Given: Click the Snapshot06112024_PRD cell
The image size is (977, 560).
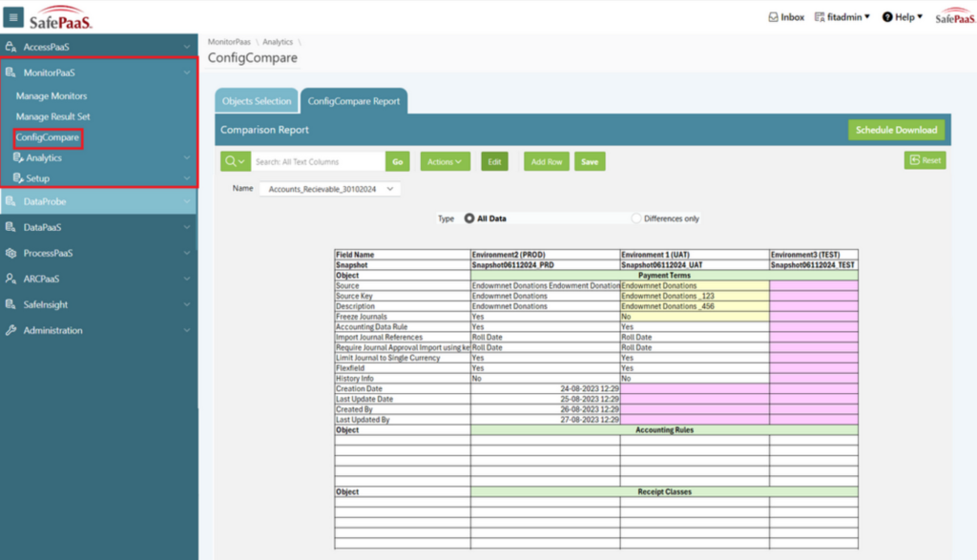Looking at the screenshot, I should click(x=545, y=265).
